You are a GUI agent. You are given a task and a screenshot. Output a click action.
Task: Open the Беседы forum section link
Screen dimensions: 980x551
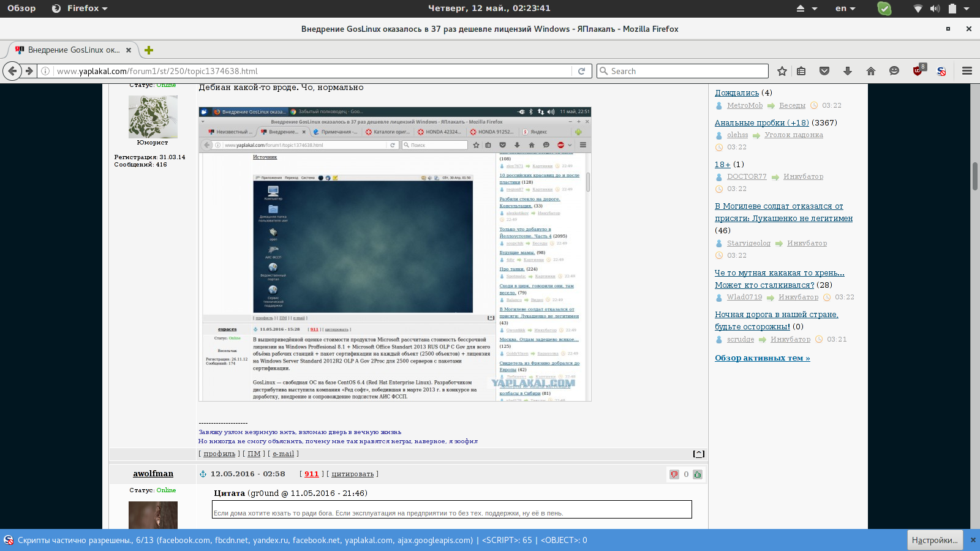coord(792,105)
